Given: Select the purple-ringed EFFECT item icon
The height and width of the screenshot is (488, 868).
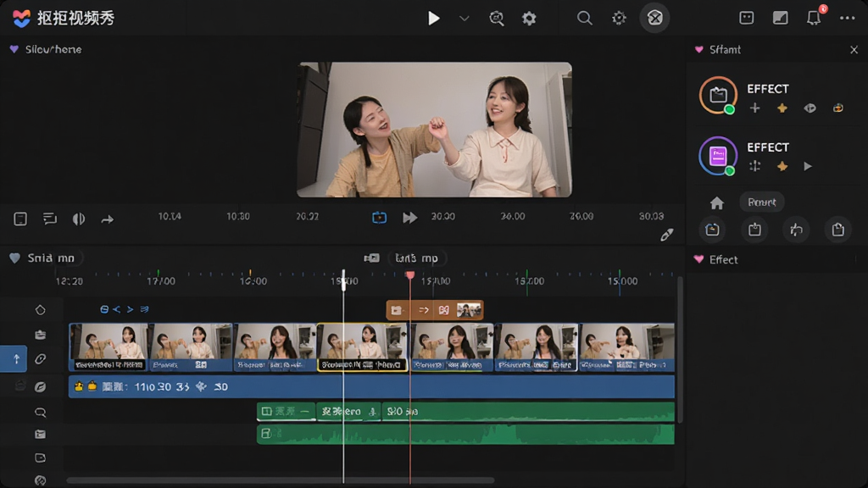Looking at the screenshot, I should pos(718,156).
